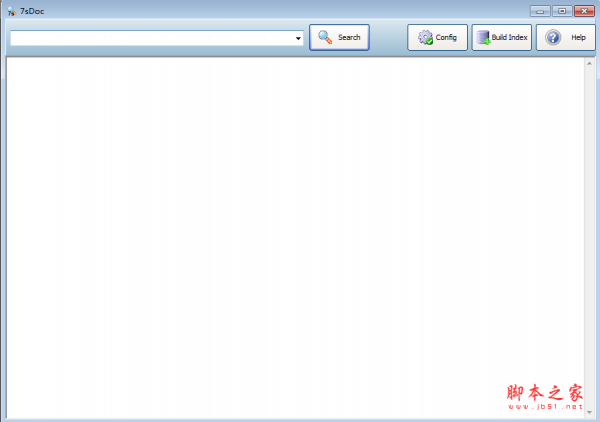The height and width of the screenshot is (422, 600).
Task: Click inside the empty results pane
Action: [290, 230]
